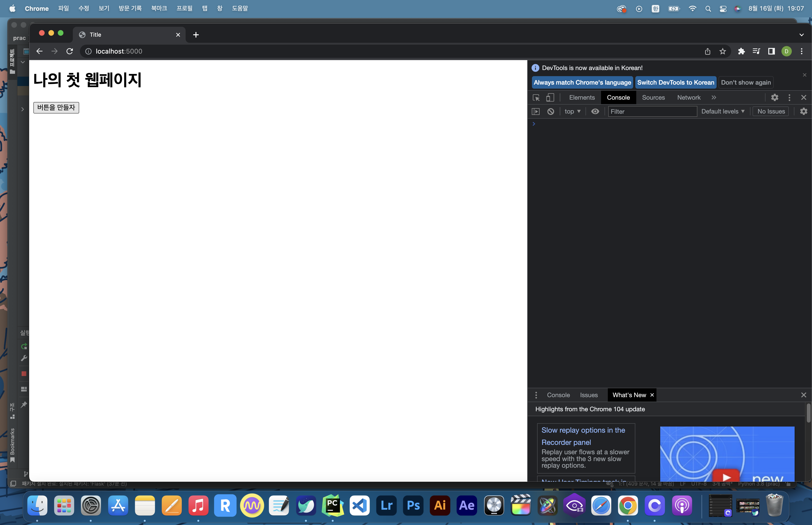812x525 pixels.
Task: Select the Sources tab
Action: (x=653, y=98)
